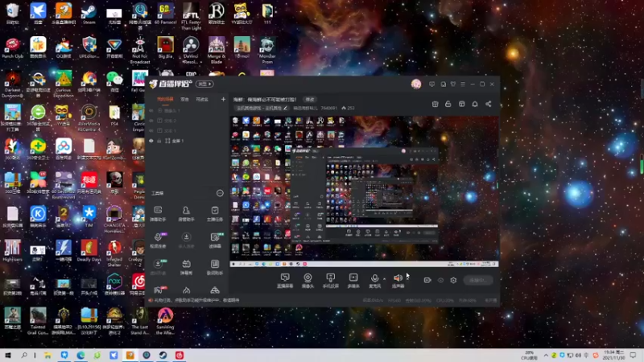This screenshot has width=644, height=362.
Task: Add a phone screen mirroring source
Action: tap(330, 281)
